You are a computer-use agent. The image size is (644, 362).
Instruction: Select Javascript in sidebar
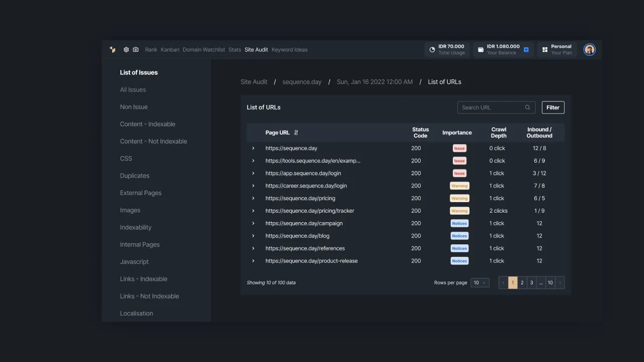tap(134, 262)
